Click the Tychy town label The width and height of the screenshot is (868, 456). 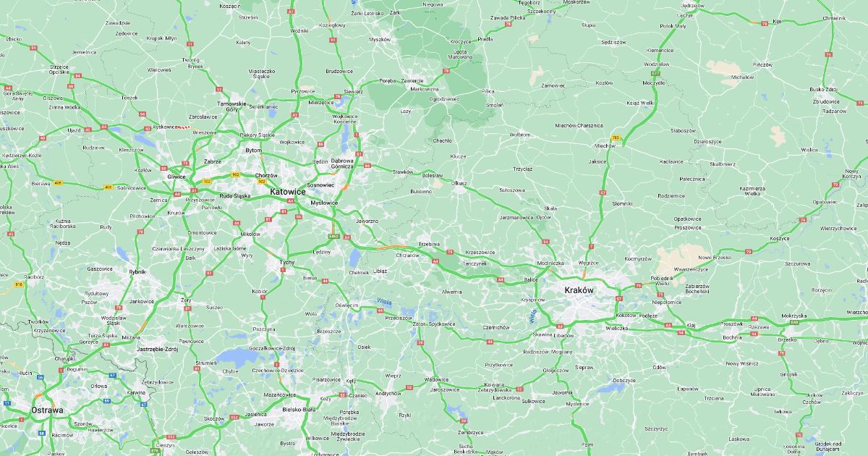tap(287, 262)
